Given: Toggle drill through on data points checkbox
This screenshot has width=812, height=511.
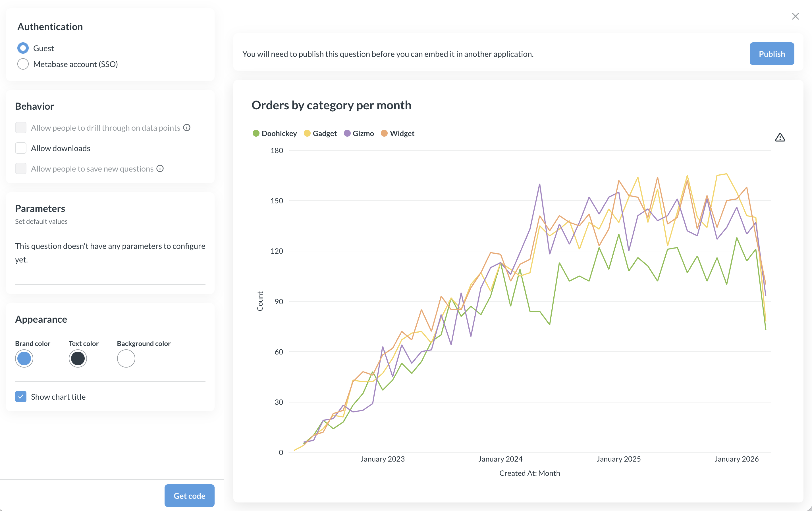Looking at the screenshot, I should [x=21, y=128].
